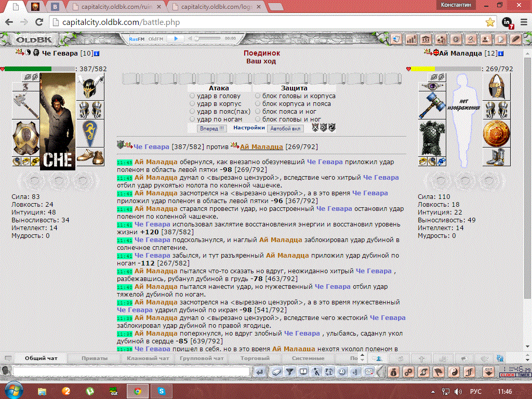532x399 pixels.
Task: Play the radio stream
Action: (x=176, y=38)
